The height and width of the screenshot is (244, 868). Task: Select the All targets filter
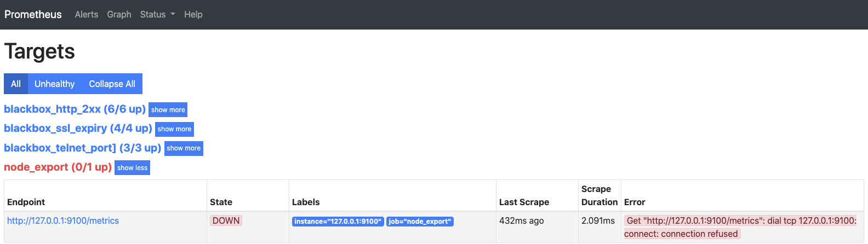point(16,84)
